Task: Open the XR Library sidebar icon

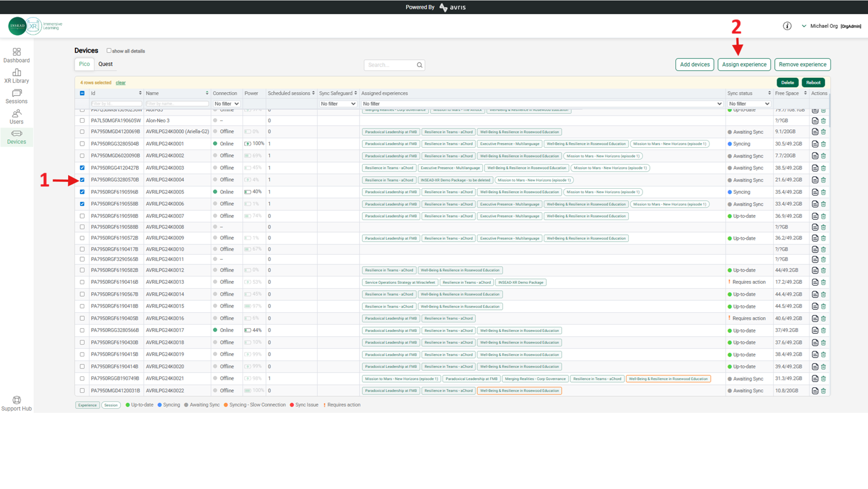Action: click(16, 72)
